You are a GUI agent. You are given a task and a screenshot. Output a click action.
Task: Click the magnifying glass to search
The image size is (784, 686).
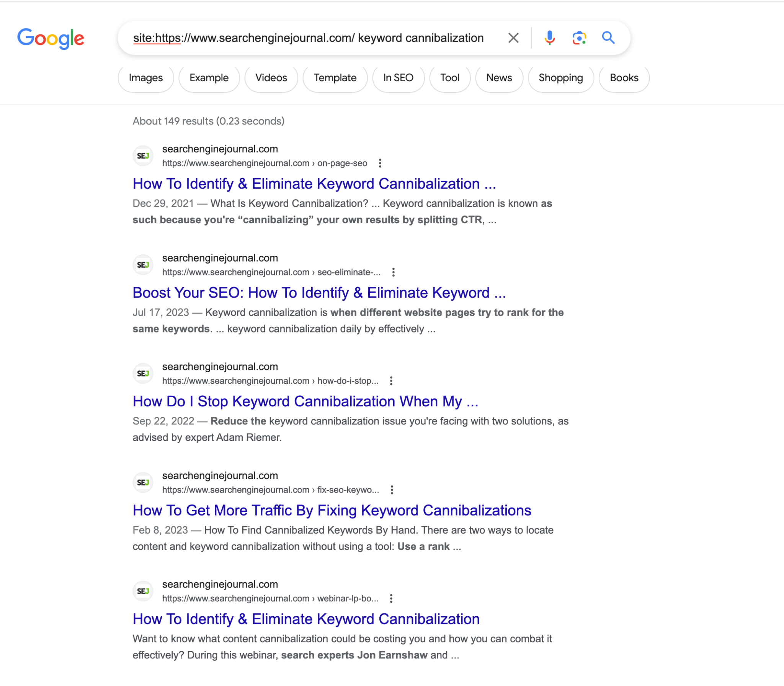pos(609,38)
